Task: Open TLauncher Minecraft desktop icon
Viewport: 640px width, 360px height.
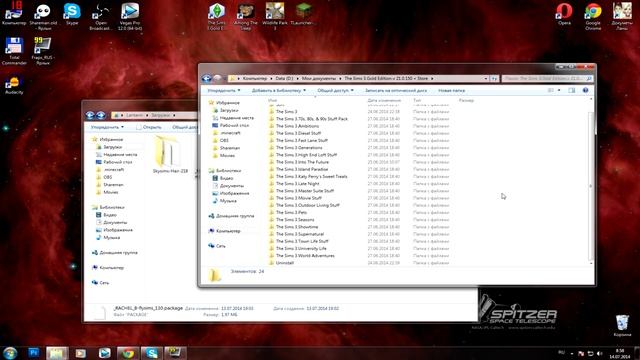Action: click(x=302, y=15)
